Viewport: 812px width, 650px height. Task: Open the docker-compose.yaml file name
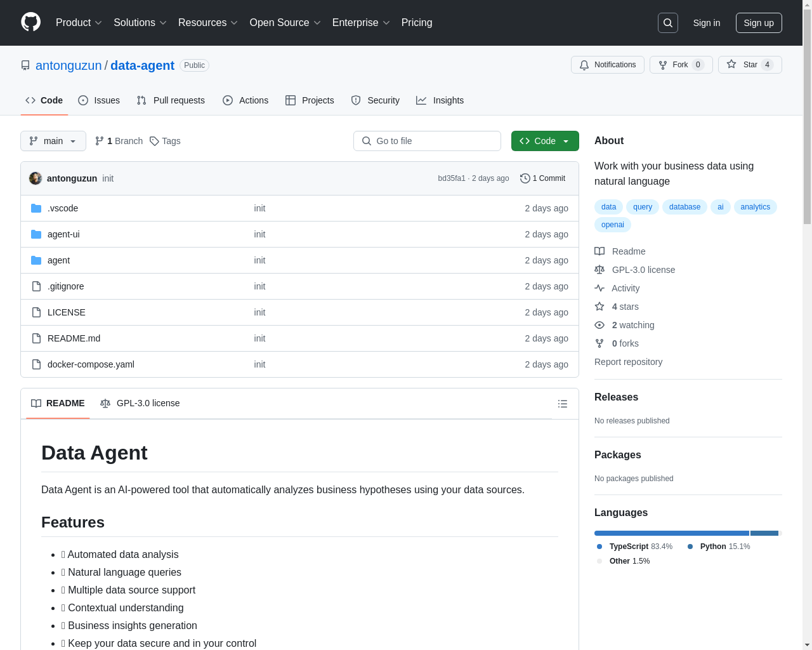point(91,364)
